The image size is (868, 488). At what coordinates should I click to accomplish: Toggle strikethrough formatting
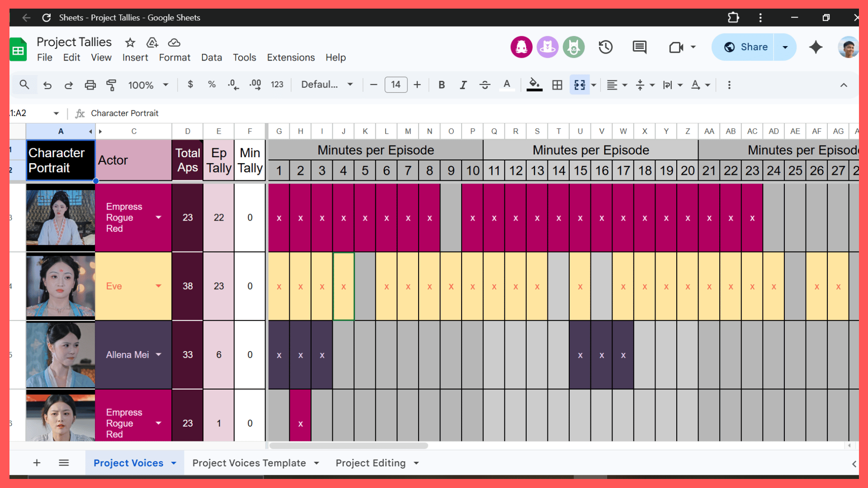click(485, 85)
